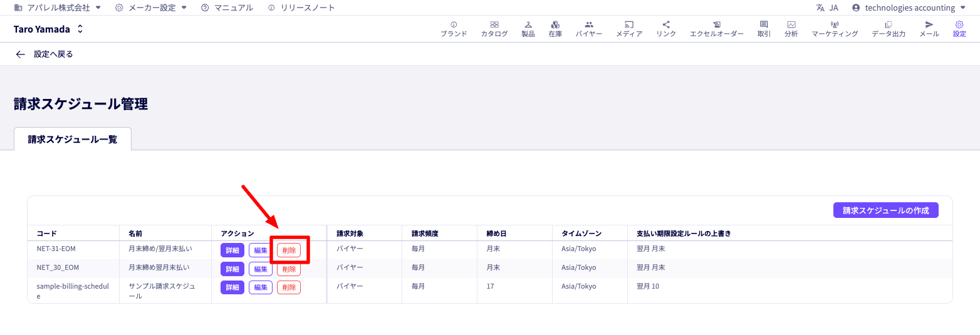
Task: Expand the アパレル株式会社 company dropdown
Action: point(98,8)
